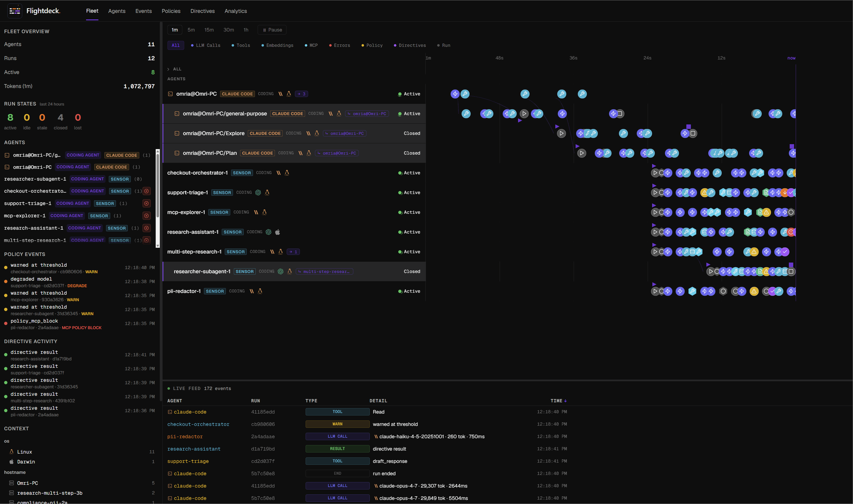Click Apple OS icon in research-assistant-1 row

pyautogui.click(x=277, y=232)
